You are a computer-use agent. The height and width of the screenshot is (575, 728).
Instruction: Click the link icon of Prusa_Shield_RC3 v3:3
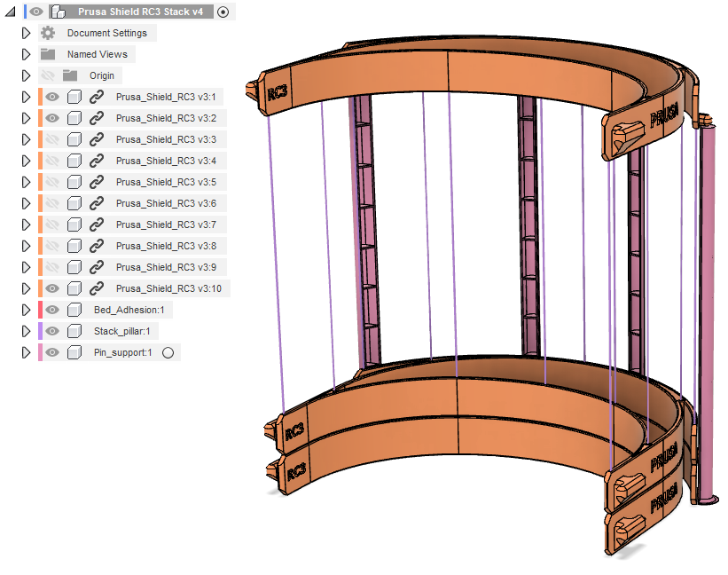coord(96,139)
